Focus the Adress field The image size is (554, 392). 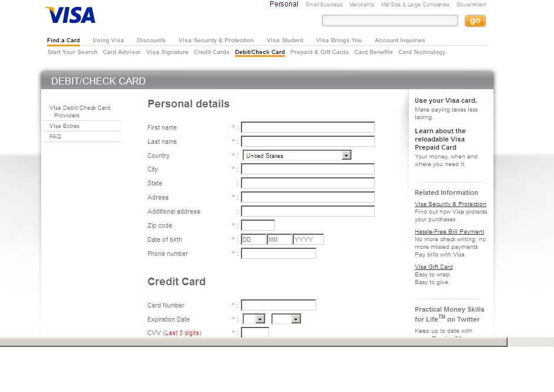coord(308,197)
